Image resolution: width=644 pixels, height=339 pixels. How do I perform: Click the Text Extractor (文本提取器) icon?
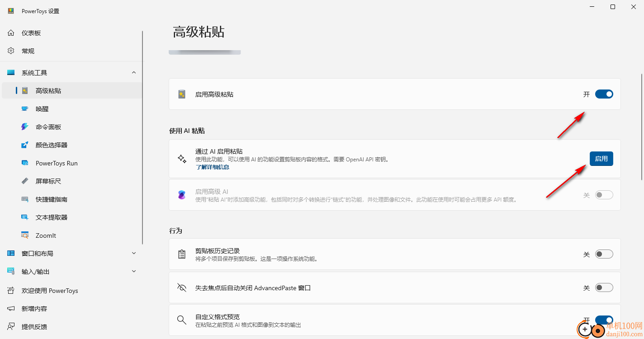[25, 217]
